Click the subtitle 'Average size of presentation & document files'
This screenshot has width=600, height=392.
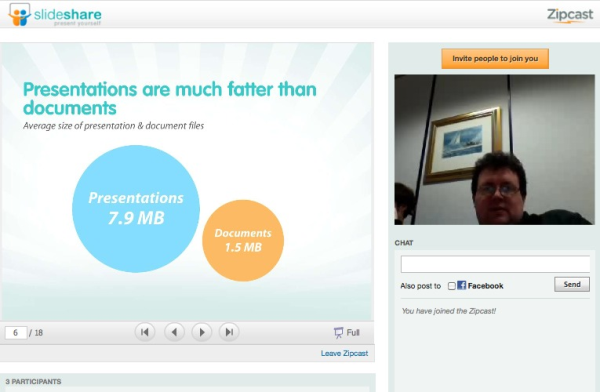click(113, 126)
